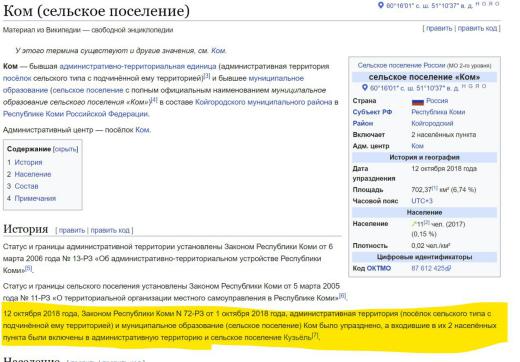
Task: Click the ОКТМО code 87 612 425 link
Action: 429,268
